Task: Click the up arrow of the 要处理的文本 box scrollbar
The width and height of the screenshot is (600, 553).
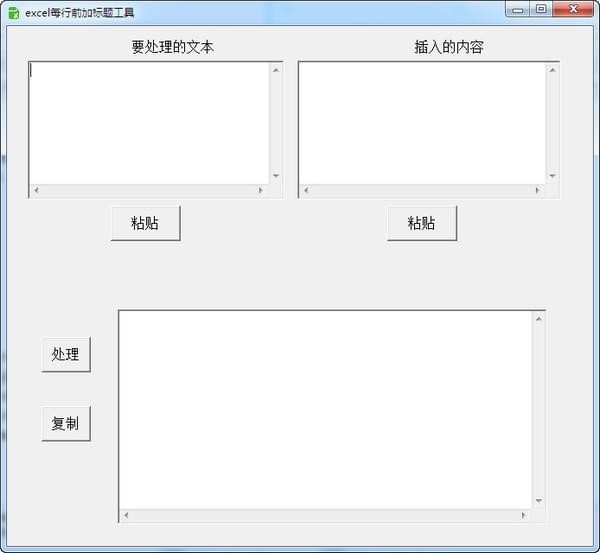Action: (276, 70)
